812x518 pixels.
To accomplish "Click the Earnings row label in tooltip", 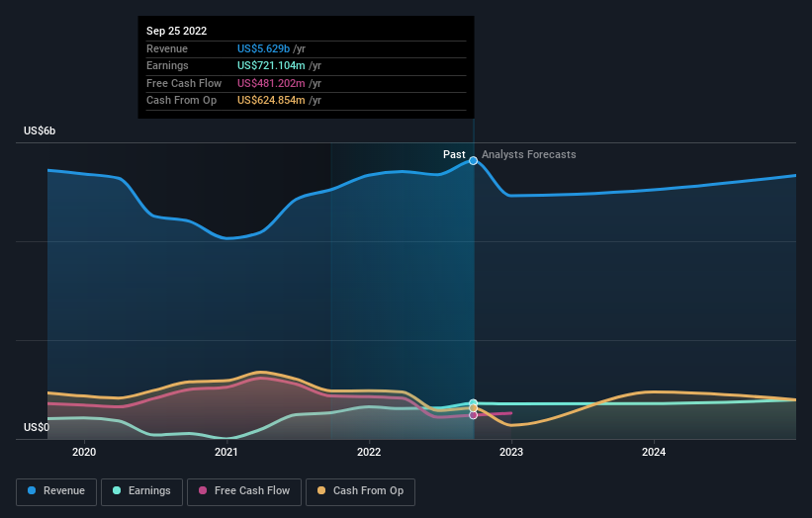I will pyautogui.click(x=167, y=65).
